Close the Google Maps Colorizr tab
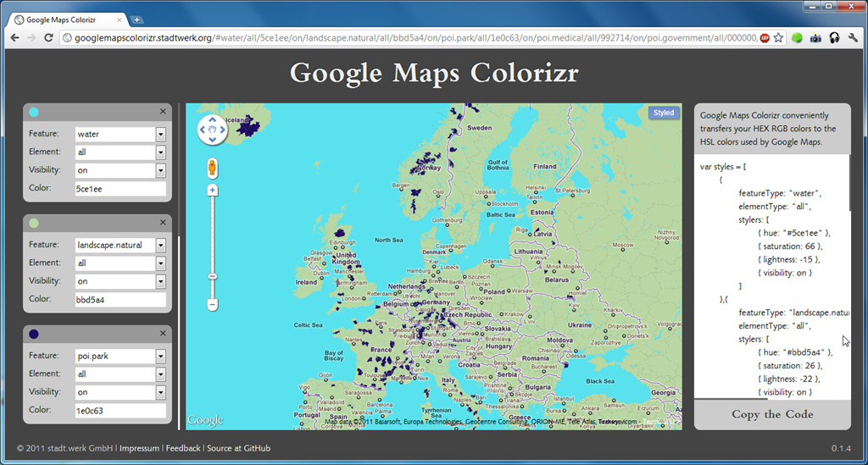Screen dimensions: 868x465 [119, 20]
